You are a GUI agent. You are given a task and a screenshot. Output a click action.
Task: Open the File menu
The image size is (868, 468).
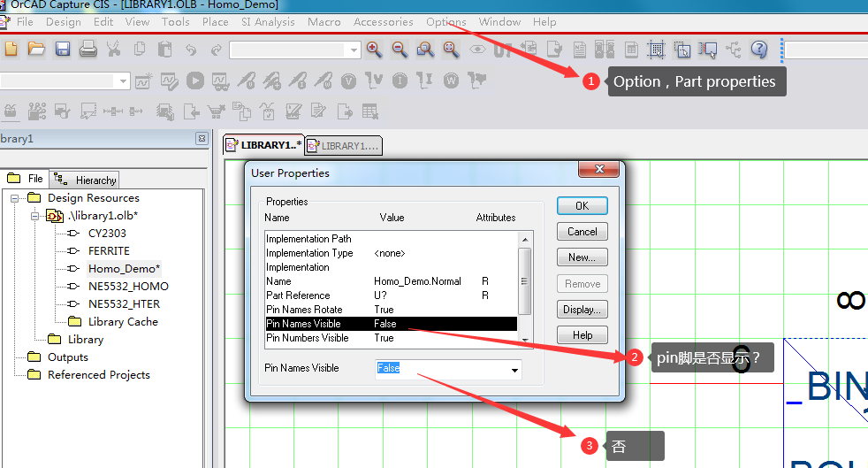pyautogui.click(x=25, y=21)
